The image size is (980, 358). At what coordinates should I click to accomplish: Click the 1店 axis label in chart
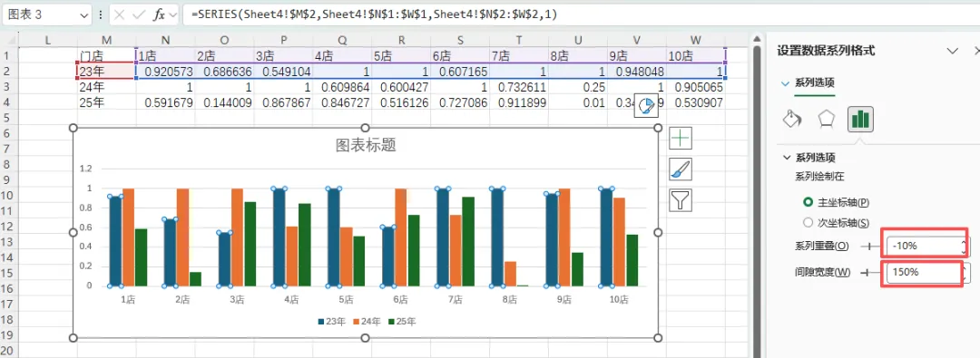click(128, 299)
